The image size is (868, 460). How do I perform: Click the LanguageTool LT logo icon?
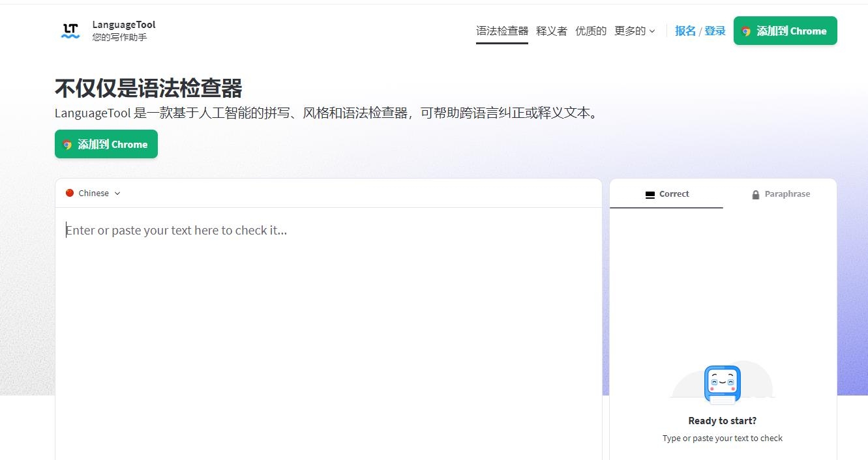[70, 31]
